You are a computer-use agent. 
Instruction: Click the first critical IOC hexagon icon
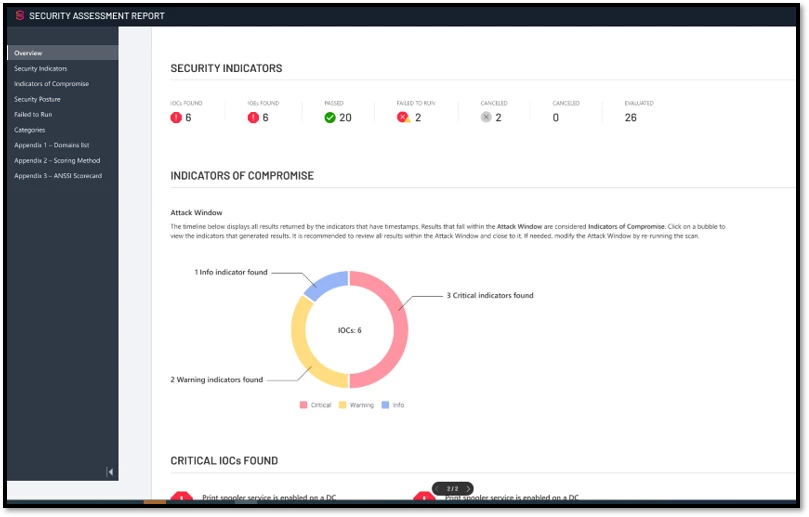(182, 498)
